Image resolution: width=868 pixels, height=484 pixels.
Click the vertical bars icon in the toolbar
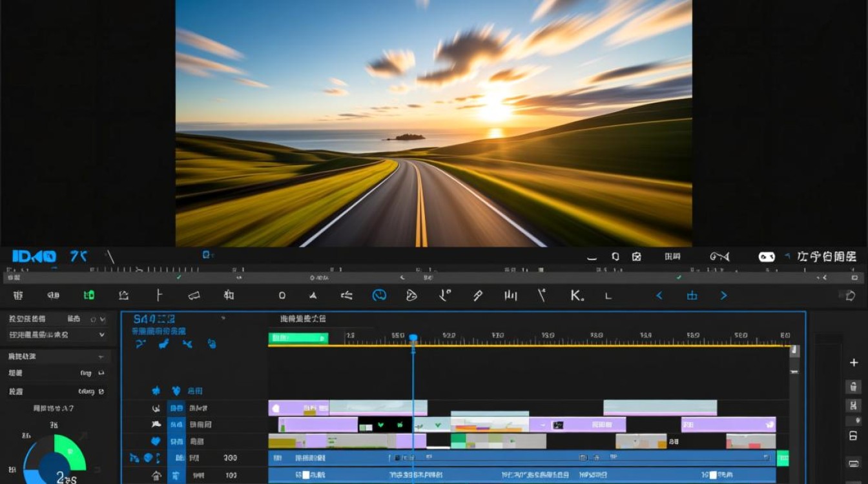pyautogui.click(x=510, y=296)
